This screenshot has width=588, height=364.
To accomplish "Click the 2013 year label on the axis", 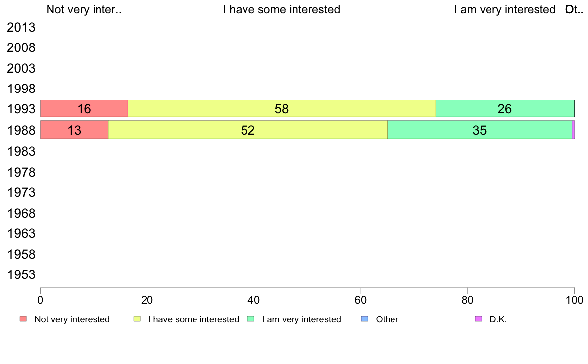I will point(21,27).
